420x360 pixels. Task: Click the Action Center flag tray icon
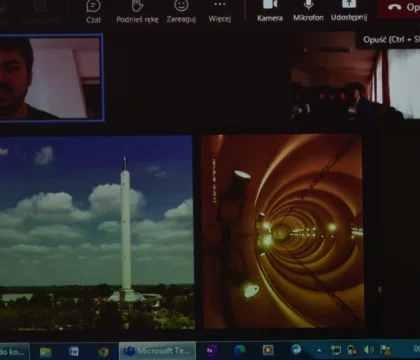click(x=385, y=350)
